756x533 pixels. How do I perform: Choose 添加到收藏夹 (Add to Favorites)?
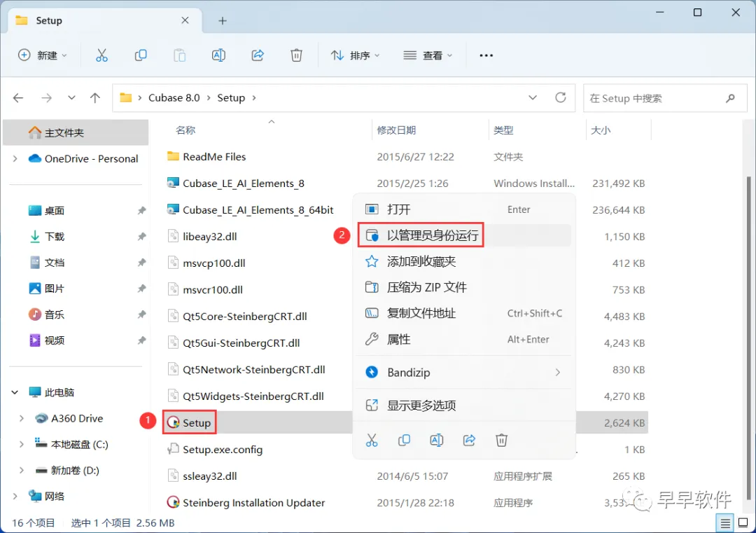tap(464, 261)
